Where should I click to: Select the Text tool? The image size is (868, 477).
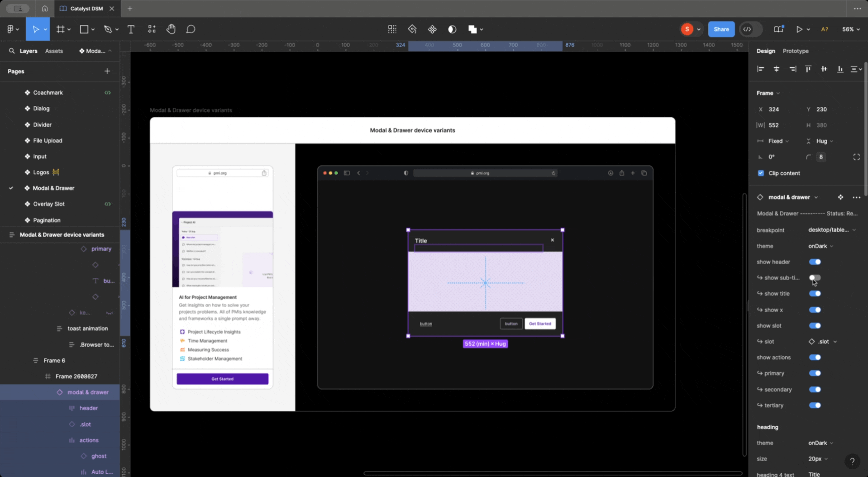[x=131, y=29]
